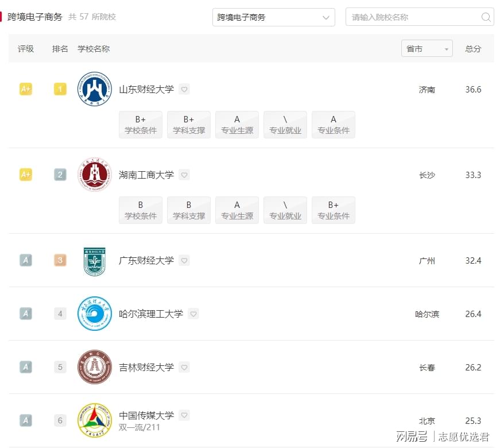This screenshot has height=448, width=500.
Task: Click 湖南工商大学 A 专业生源 tile
Action: click(237, 210)
